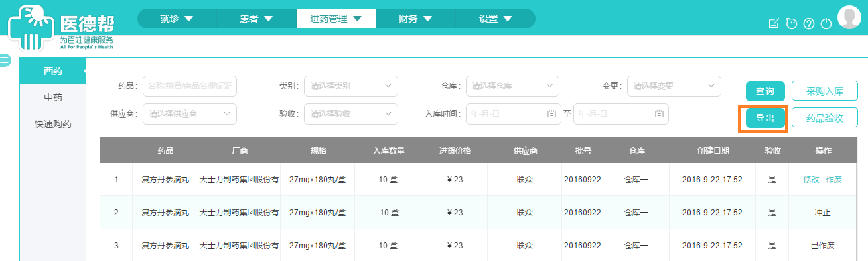Image resolution: width=868 pixels, height=261 pixels.
Task: Open the user avatar profile
Action: pyautogui.click(x=849, y=18)
